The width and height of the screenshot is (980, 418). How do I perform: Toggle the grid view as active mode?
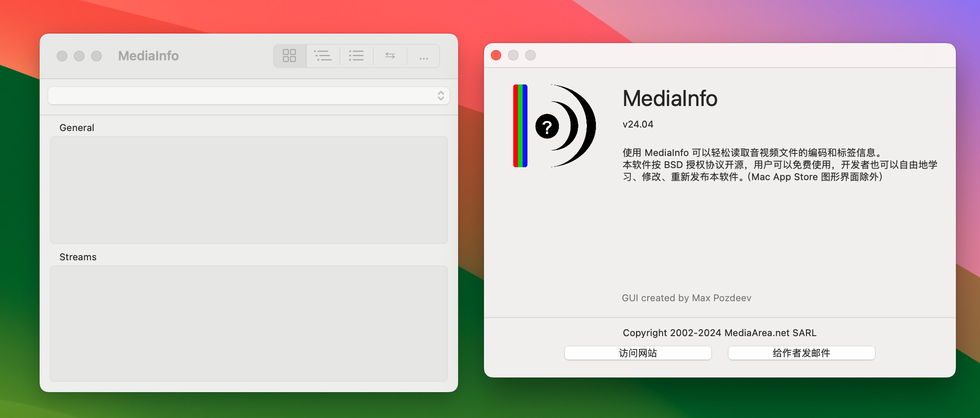[x=289, y=56]
